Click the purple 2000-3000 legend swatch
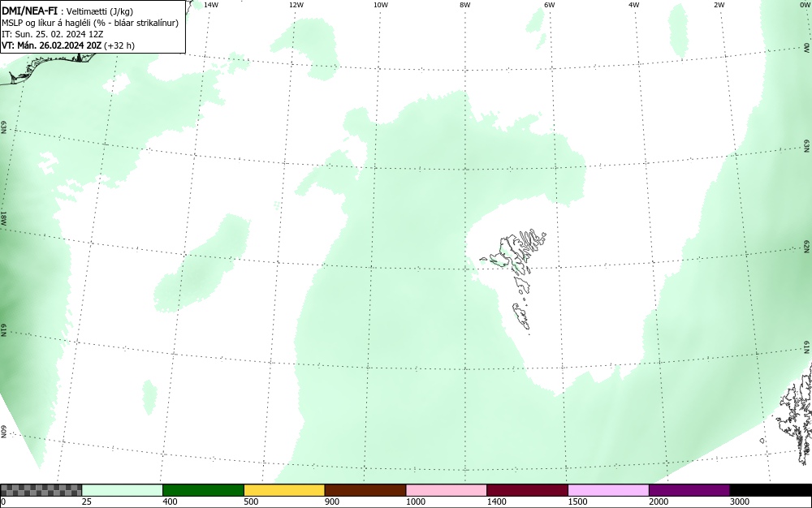This screenshot has height=508, width=812. point(689,490)
